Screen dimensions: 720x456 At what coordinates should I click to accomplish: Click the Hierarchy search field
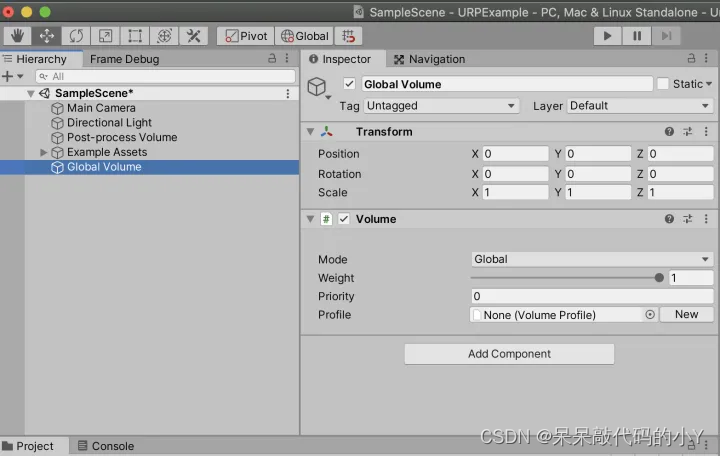tap(165, 76)
